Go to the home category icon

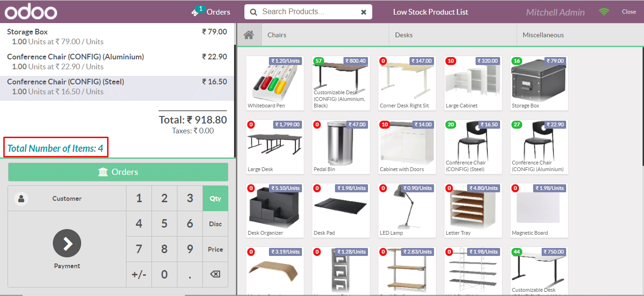click(x=249, y=35)
